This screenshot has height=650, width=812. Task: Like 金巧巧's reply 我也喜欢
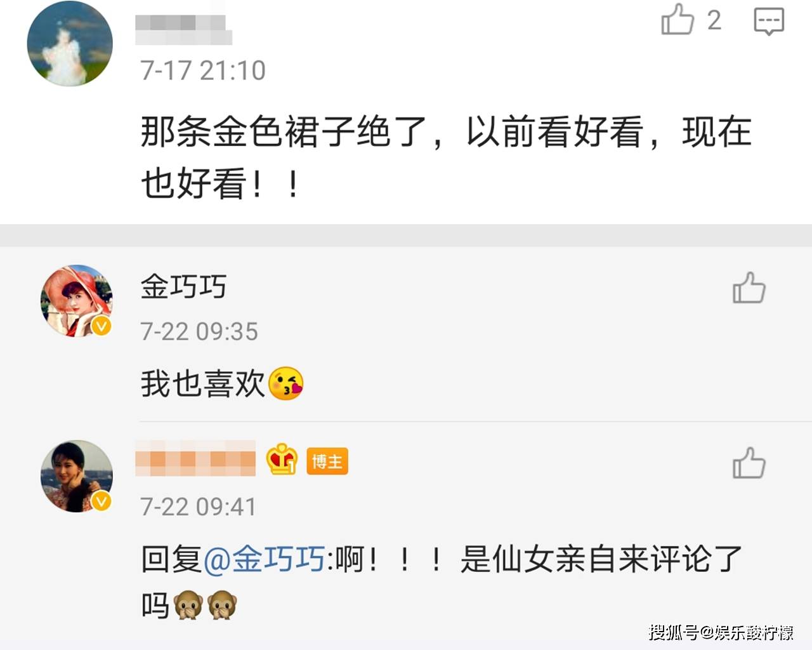click(749, 288)
